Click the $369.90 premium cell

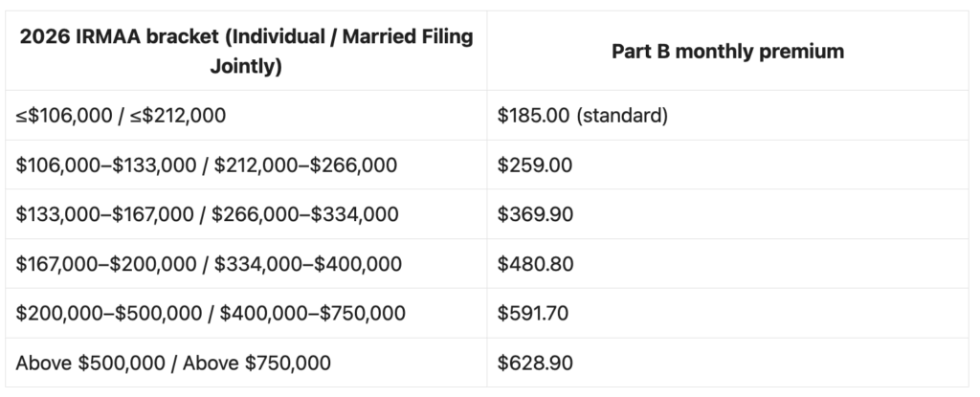coord(727,214)
